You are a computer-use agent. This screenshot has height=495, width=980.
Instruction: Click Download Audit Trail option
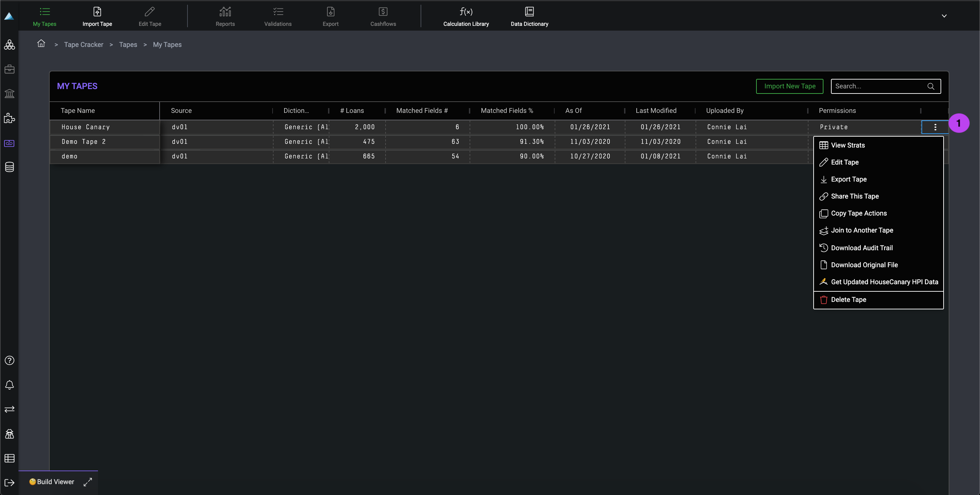(861, 248)
